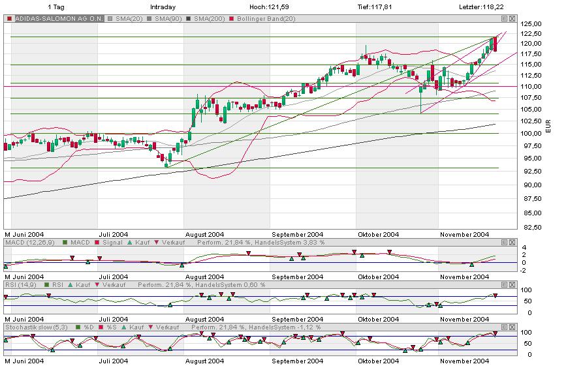Close the RSI indicator panel
583x392 pixels.
pos(512,284)
